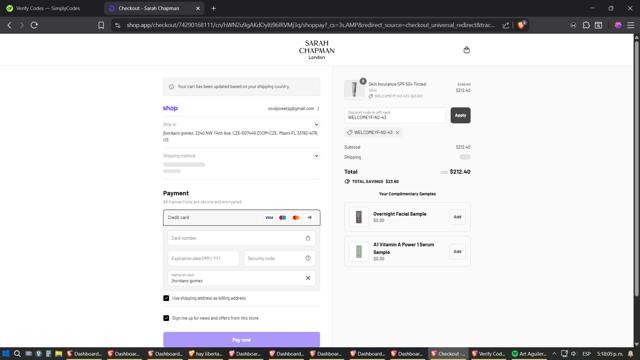Open the Windows Start menu
Screen dimensions: 640x360
click(6, 353)
